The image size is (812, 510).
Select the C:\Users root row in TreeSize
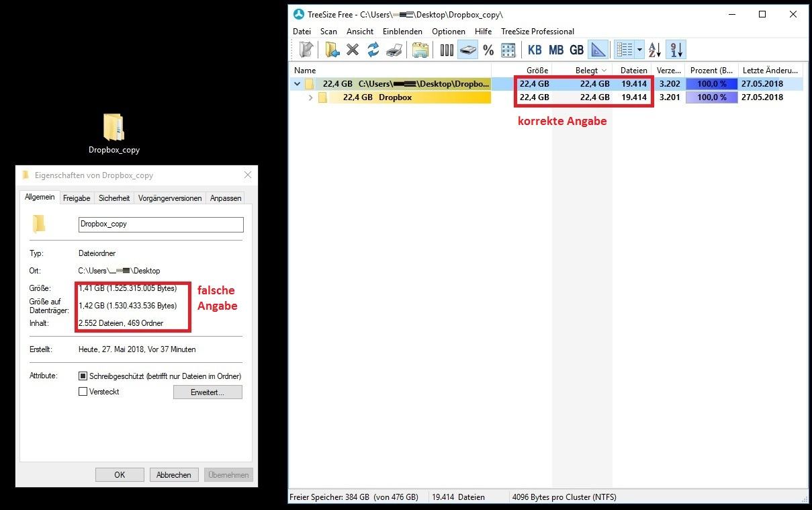click(547, 84)
